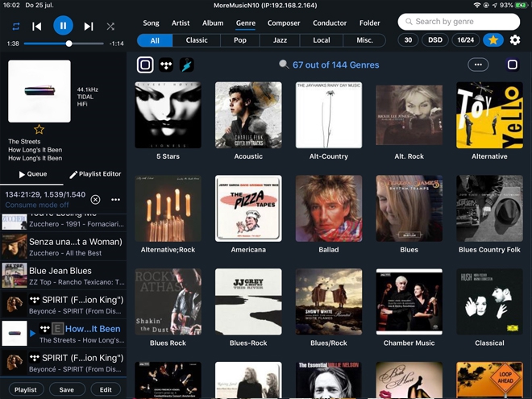
Task: Switch to the Artist tab
Action: point(181,23)
